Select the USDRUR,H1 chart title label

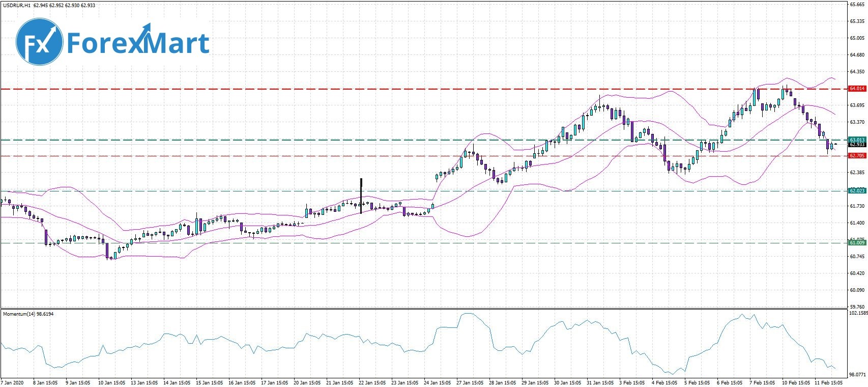(16, 5)
